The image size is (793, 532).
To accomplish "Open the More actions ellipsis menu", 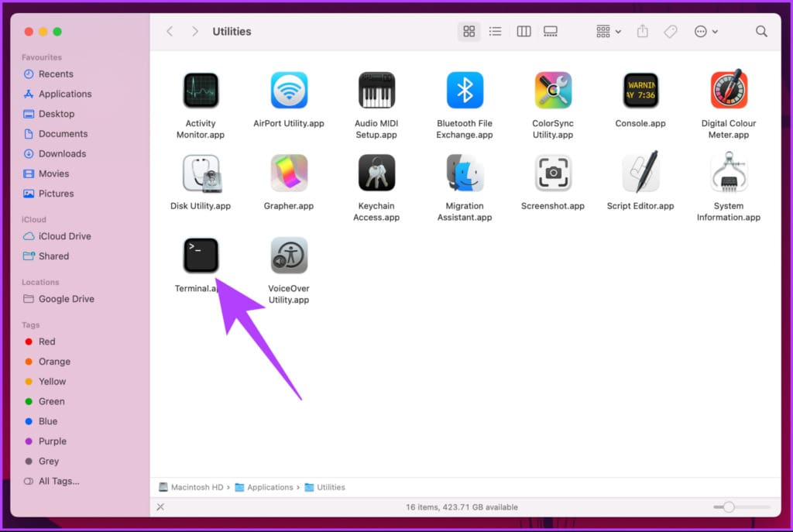I will pos(706,31).
